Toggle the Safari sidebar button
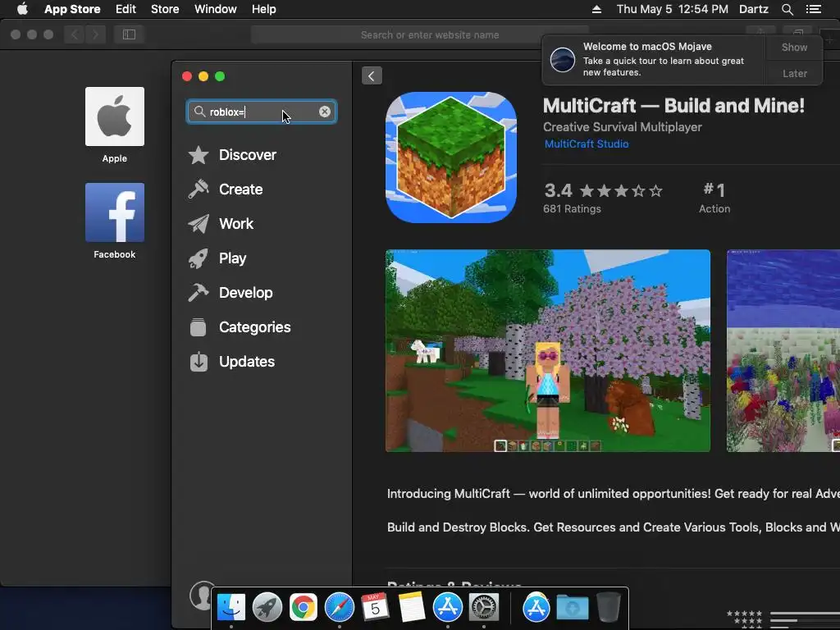840x630 pixels. coord(129,34)
